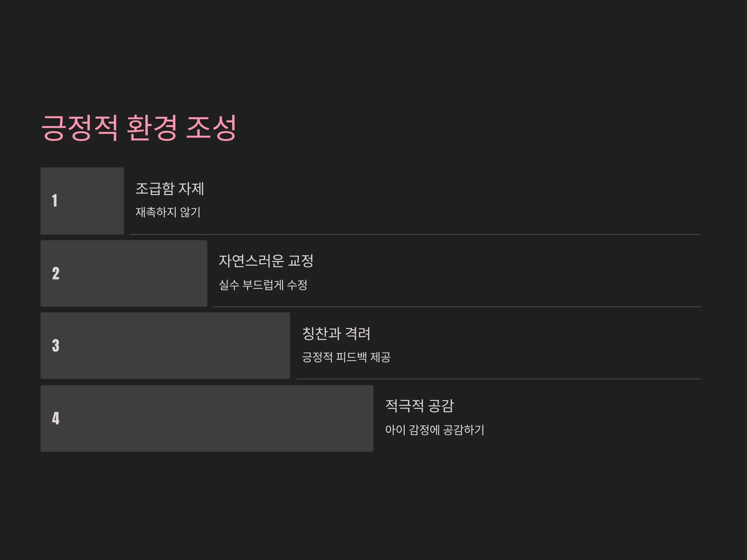Click the empty gray area of block 4
The image size is (747, 560).
pos(216,418)
